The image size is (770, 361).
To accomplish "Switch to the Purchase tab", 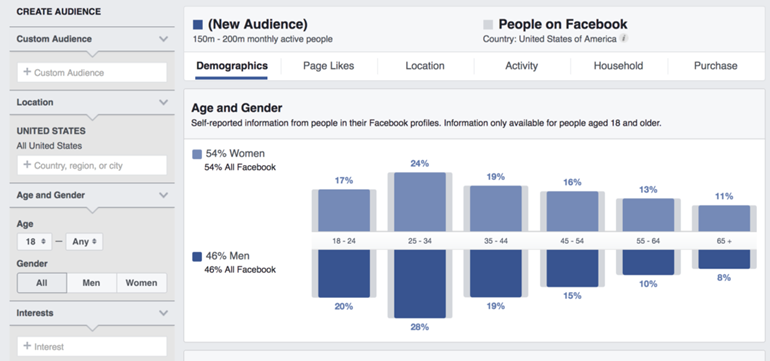I will pyautogui.click(x=715, y=66).
